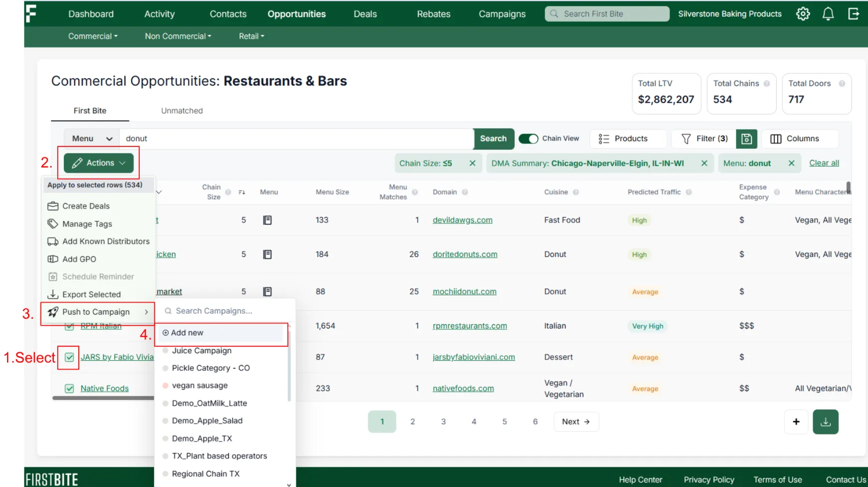Toggle the Chain View switch

(x=528, y=139)
